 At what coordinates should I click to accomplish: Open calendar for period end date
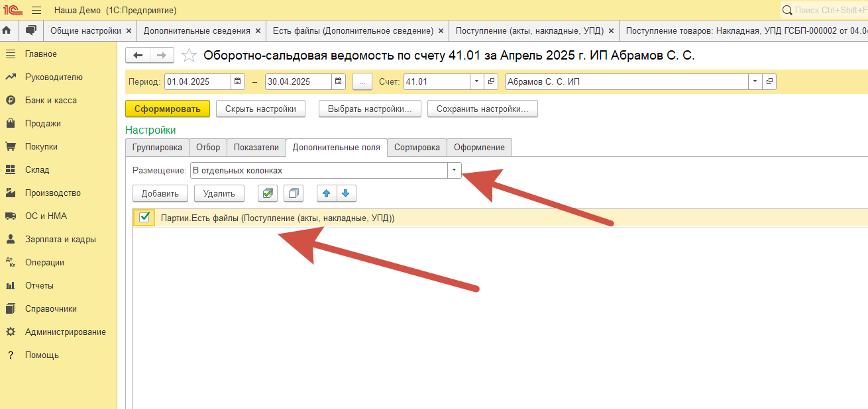tap(339, 82)
